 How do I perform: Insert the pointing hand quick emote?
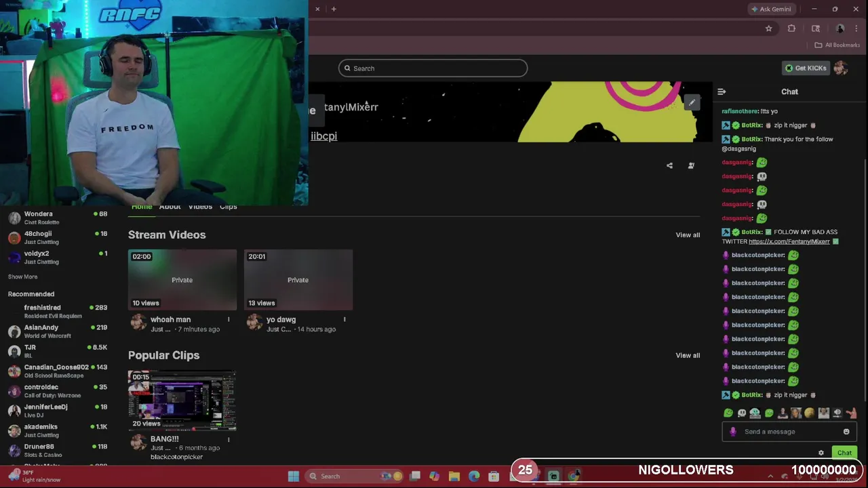click(x=851, y=413)
